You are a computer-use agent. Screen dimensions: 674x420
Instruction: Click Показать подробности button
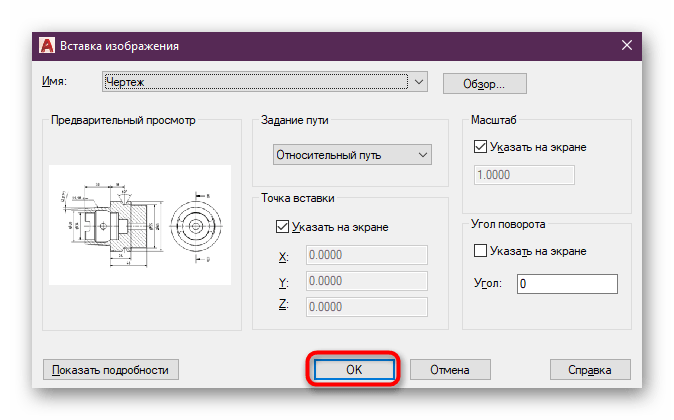pos(110,370)
